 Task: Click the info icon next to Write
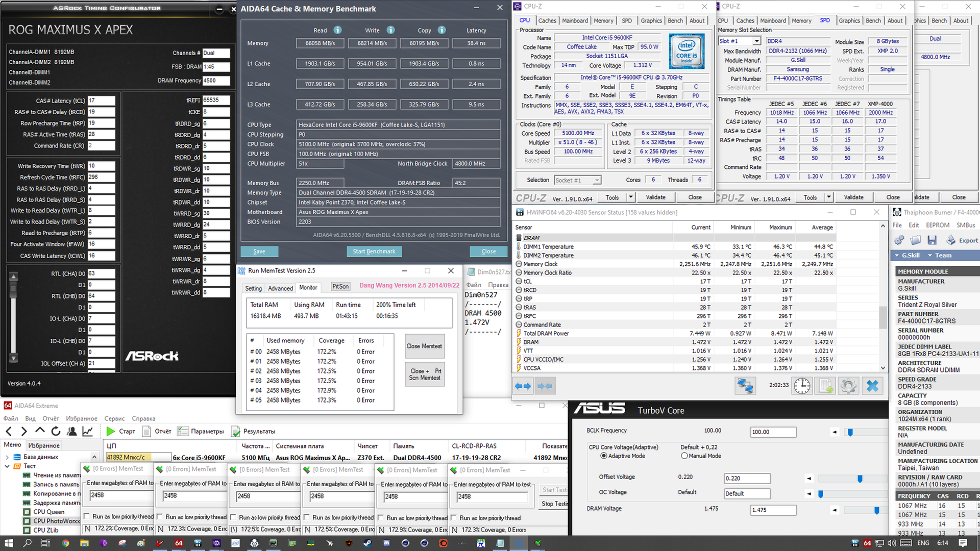pyautogui.click(x=390, y=30)
